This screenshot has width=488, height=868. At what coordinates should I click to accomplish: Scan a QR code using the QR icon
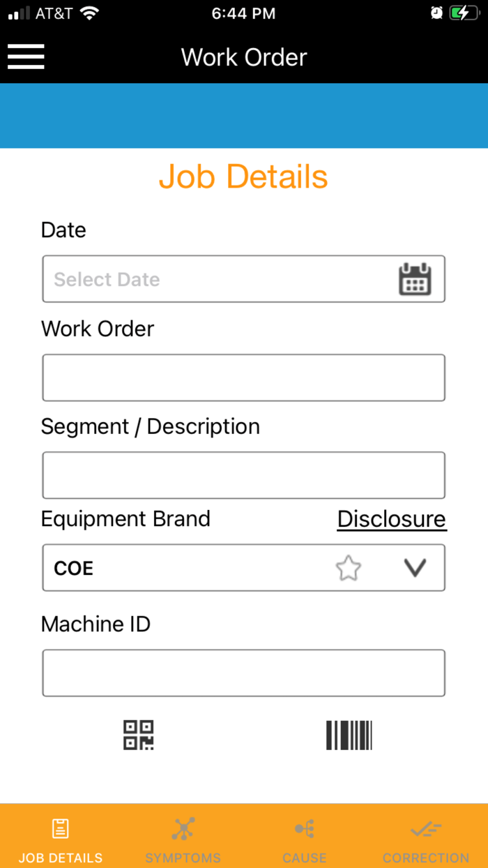[x=138, y=735]
